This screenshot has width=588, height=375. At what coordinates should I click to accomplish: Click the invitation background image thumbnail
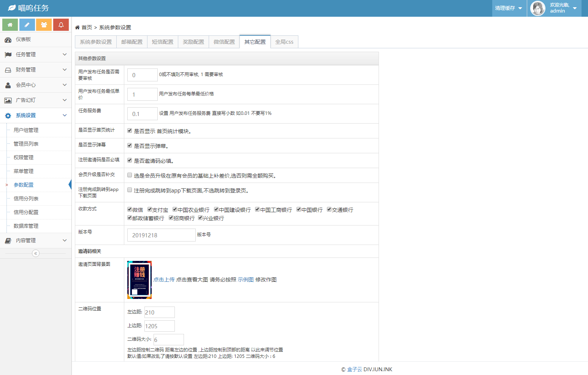[139, 280]
